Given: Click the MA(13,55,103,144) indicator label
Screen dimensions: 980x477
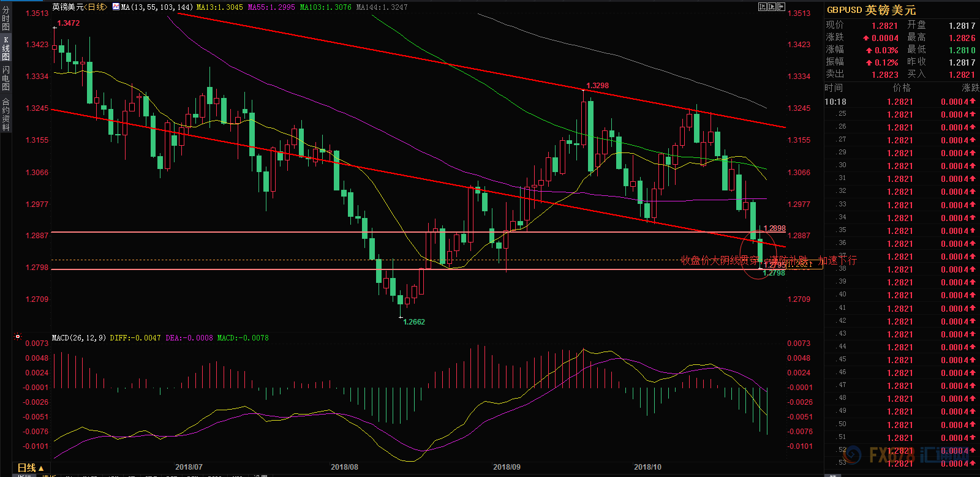Looking at the screenshot, I should 157,7.
